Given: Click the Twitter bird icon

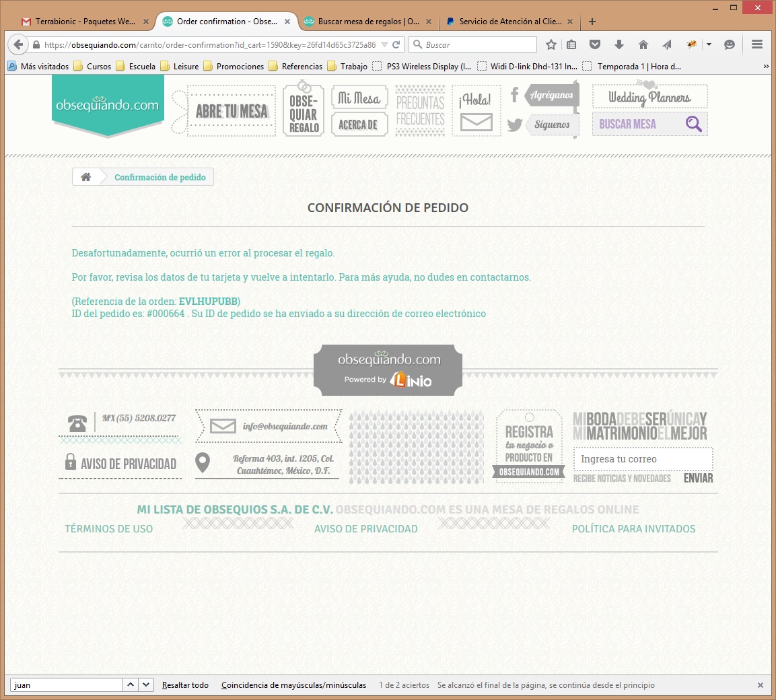Looking at the screenshot, I should coord(515,125).
